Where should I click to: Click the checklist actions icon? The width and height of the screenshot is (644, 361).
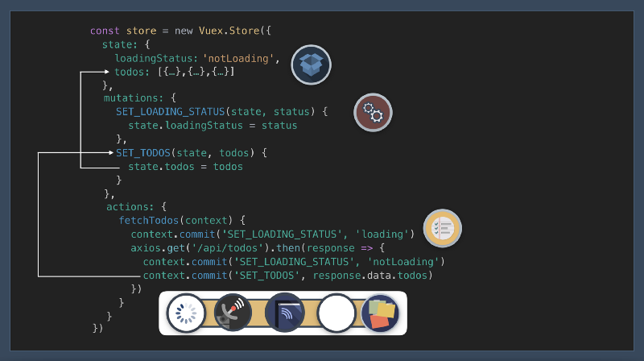tap(443, 228)
